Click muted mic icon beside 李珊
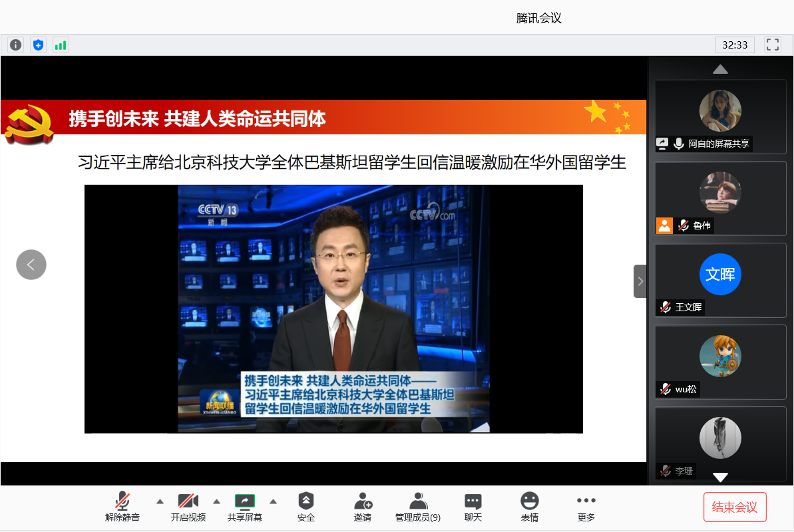This screenshot has width=794, height=532. [x=666, y=471]
